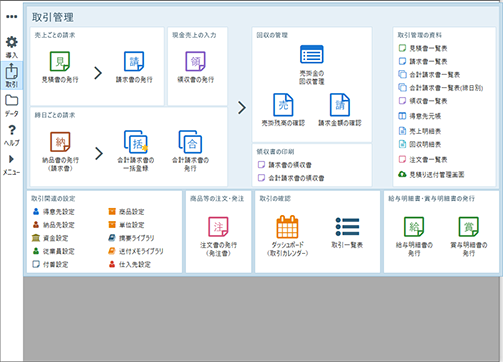Open 領収書一覧表 report
Viewport: 503px width, 362px height.
tap(423, 101)
